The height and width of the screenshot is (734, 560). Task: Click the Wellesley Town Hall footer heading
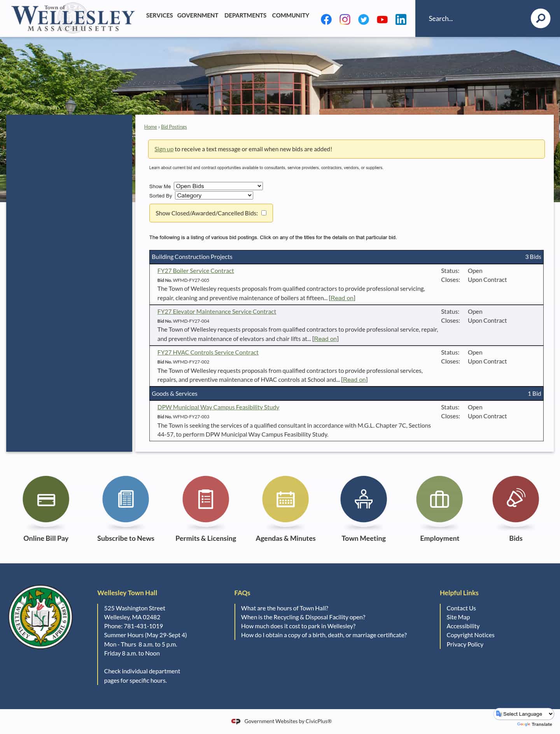[127, 592]
